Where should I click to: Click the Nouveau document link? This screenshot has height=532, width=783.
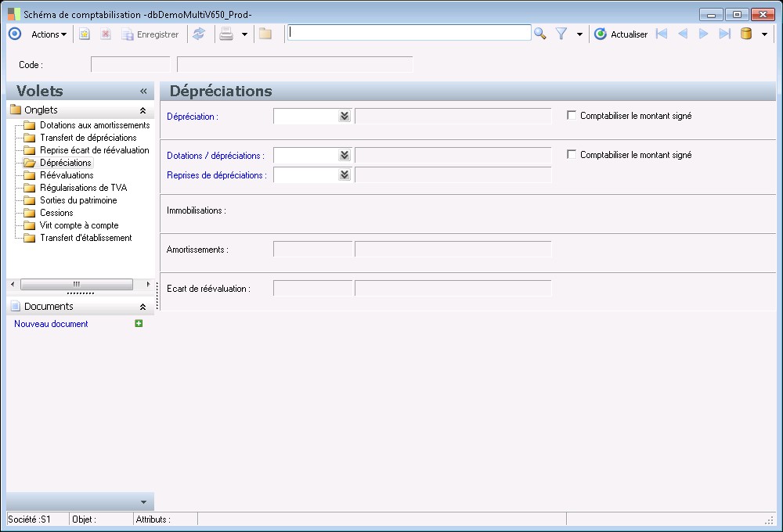coord(51,324)
